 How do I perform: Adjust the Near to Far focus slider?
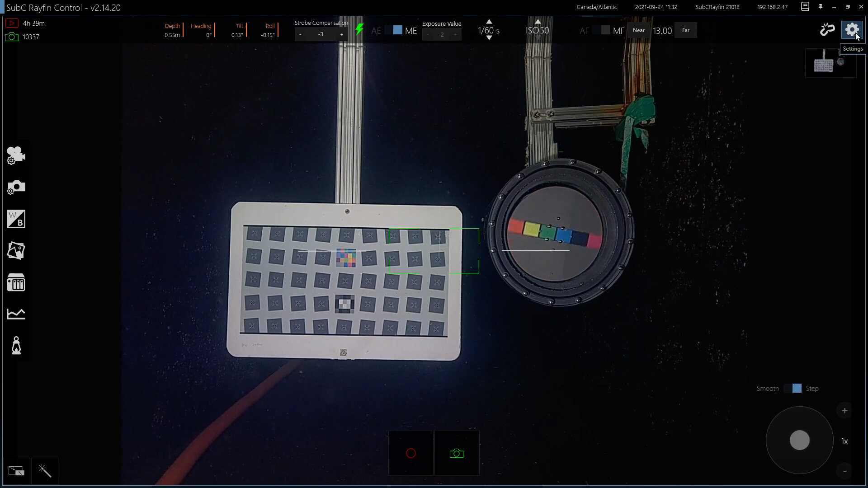click(662, 30)
